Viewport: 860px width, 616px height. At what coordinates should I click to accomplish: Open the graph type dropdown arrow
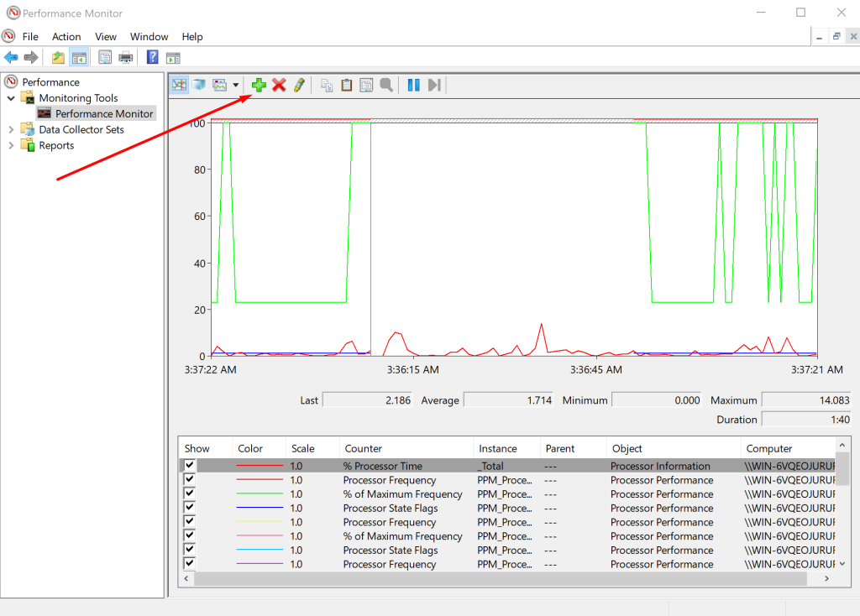click(236, 85)
